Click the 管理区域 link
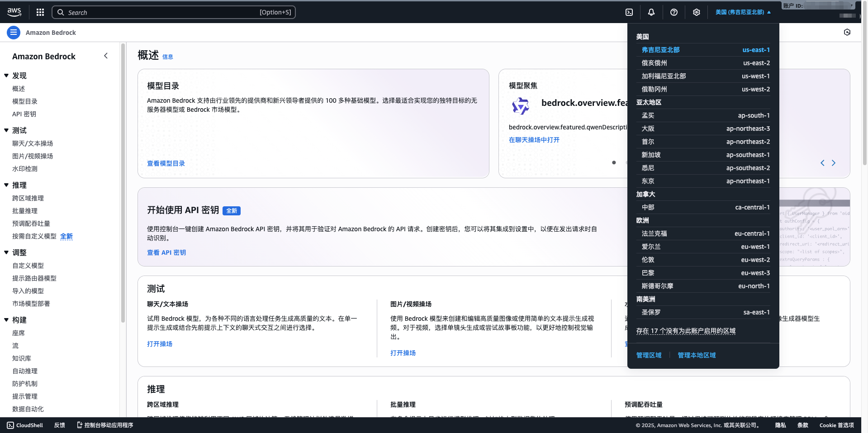Viewport: 868px width, 433px height. 649,355
